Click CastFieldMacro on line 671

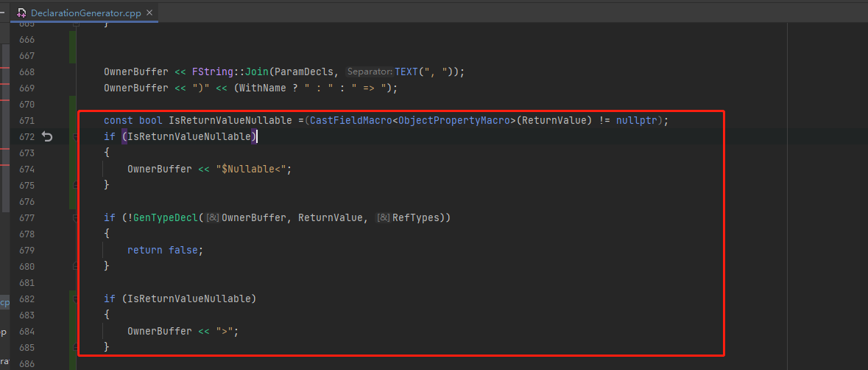351,121
